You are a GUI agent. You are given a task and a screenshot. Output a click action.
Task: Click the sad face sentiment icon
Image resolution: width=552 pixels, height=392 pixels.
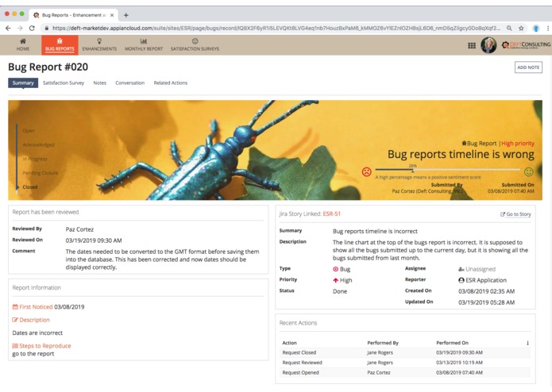click(x=366, y=172)
